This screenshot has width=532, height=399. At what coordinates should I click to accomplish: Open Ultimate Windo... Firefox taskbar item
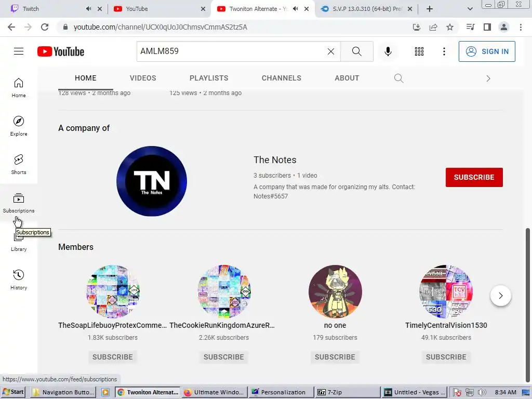(214, 392)
